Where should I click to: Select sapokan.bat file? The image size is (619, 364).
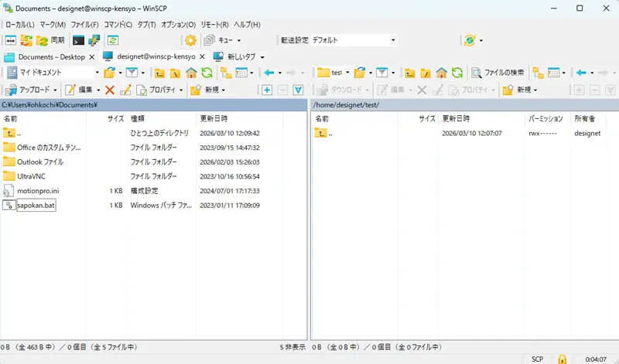coord(36,205)
